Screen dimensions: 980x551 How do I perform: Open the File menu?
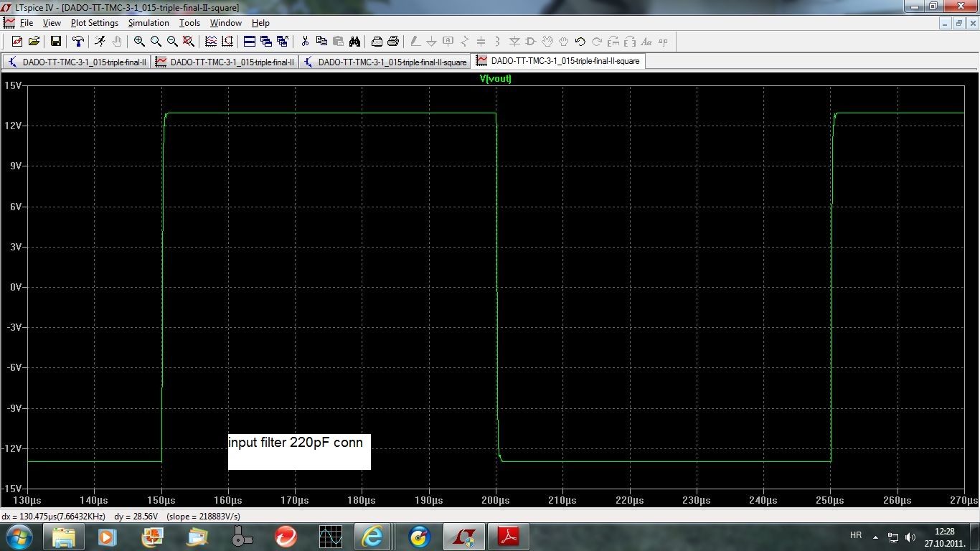coord(27,23)
